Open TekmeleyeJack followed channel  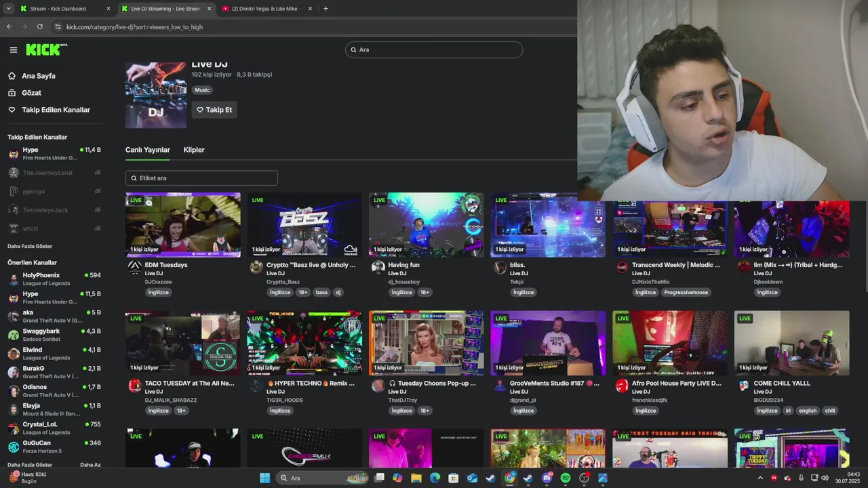coord(54,210)
